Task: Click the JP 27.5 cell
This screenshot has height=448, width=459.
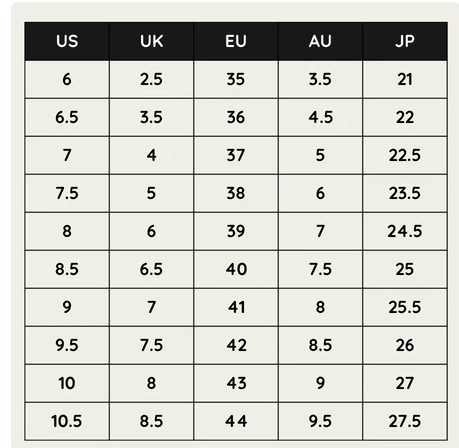Action: click(x=405, y=421)
